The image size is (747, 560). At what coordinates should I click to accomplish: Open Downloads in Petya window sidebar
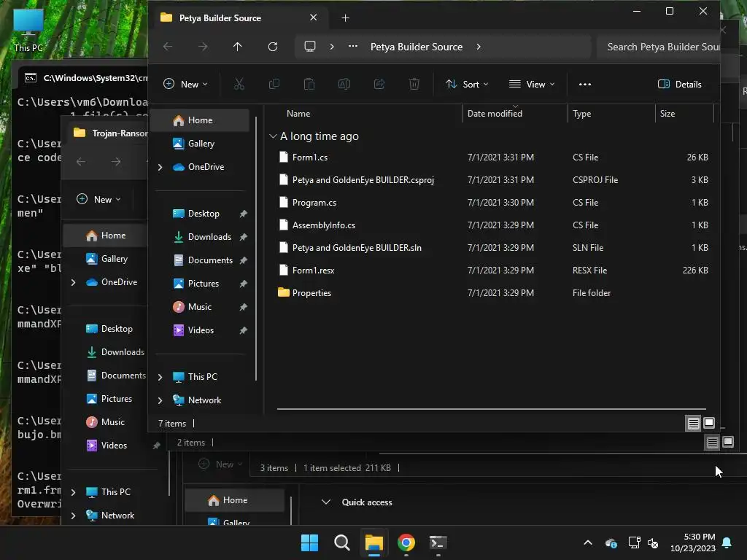200,237
